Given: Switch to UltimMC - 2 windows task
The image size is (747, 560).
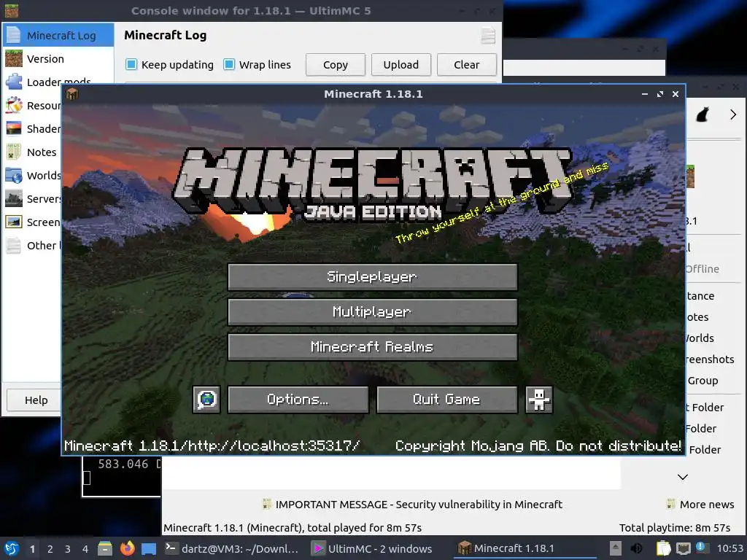Looking at the screenshot, I should click(373, 548).
